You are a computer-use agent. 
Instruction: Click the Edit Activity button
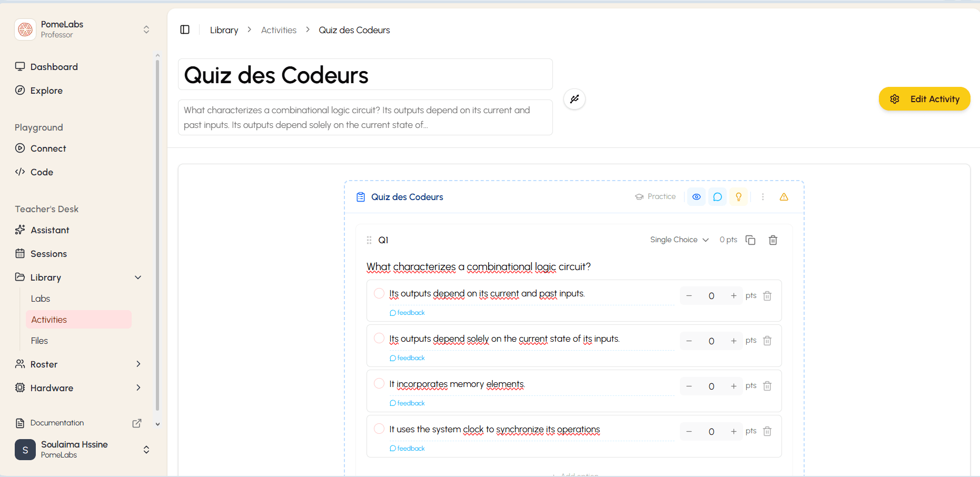click(924, 99)
